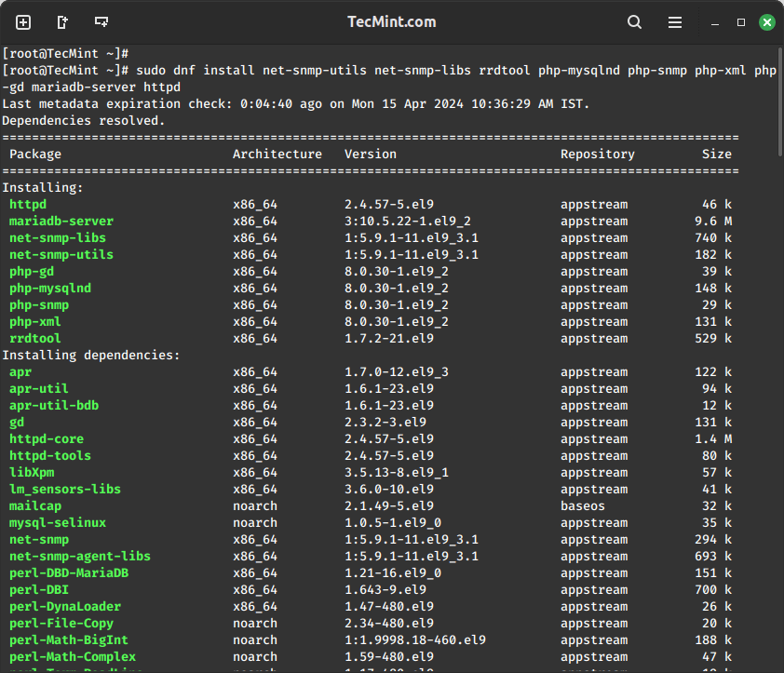Click the net-snmp-agent-libs dependency name

80,557
